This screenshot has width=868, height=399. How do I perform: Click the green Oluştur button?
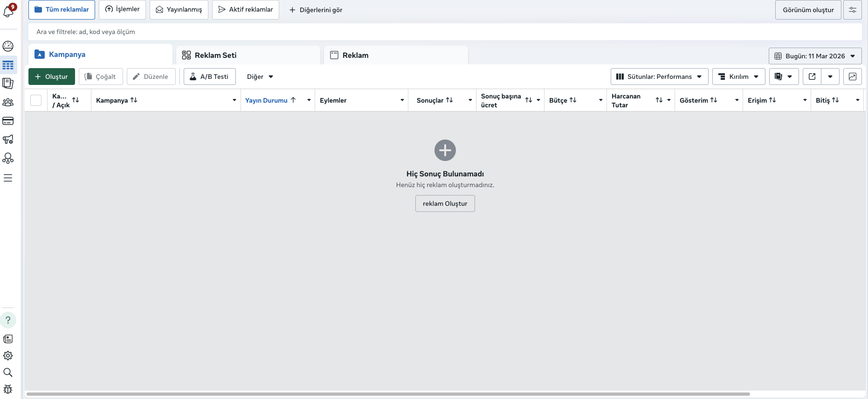52,77
